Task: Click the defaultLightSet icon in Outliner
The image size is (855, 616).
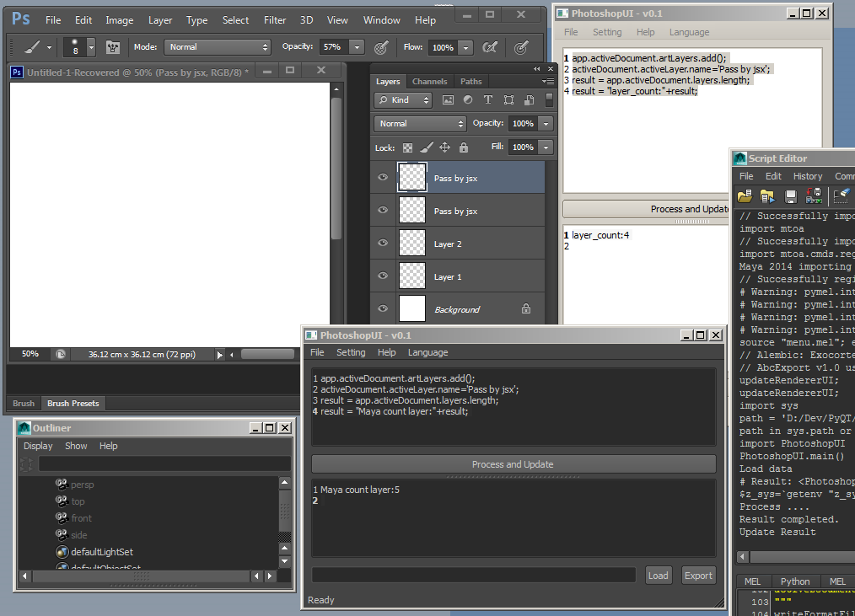Action: point(62,552)
